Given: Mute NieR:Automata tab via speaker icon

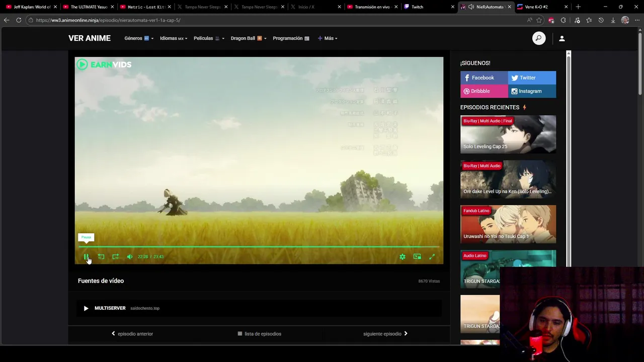Looking at the screenshot, I should tap(471, 7).
